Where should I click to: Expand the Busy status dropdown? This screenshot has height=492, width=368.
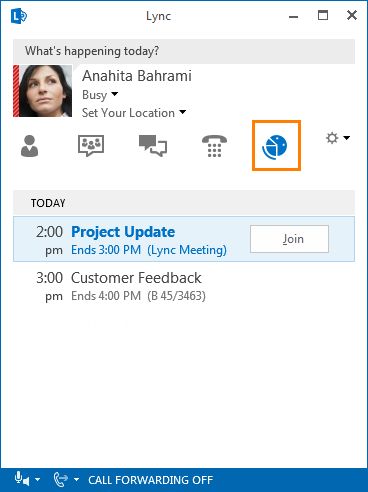tap(115, 94)
